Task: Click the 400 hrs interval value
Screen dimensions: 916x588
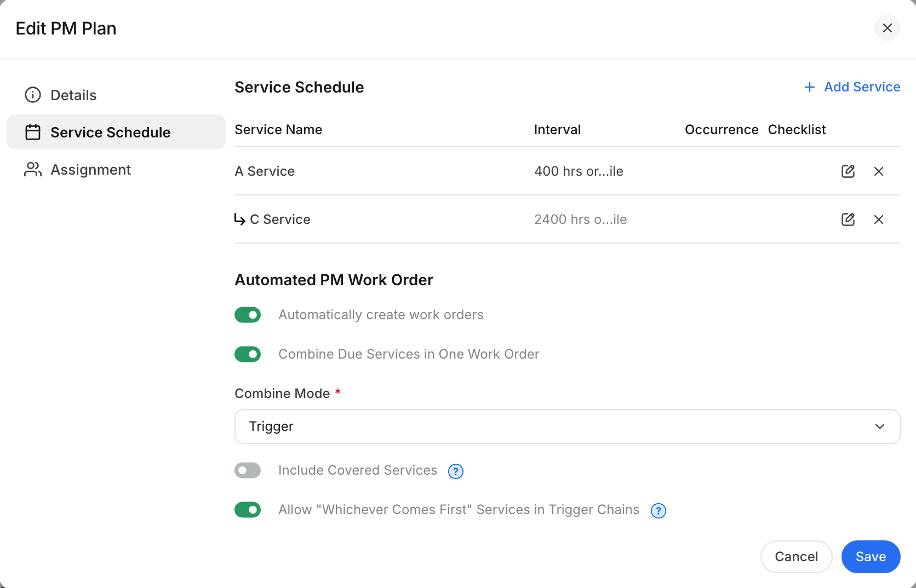Action: tap(579, 171)
